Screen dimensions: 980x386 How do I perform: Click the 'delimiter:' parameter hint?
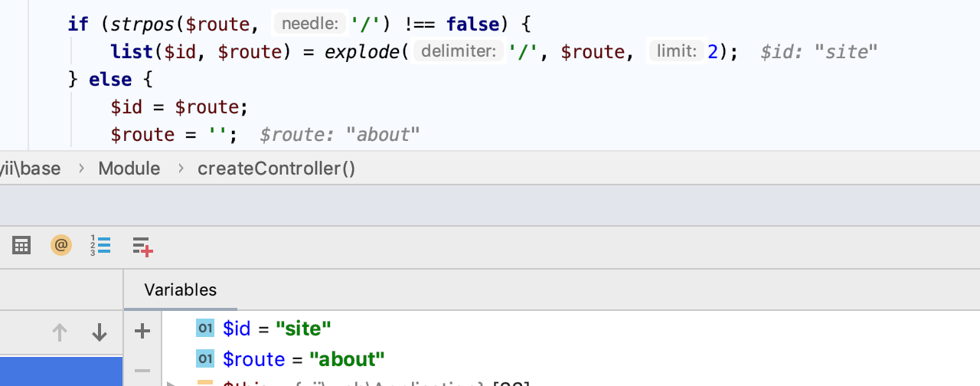point(458,52)
